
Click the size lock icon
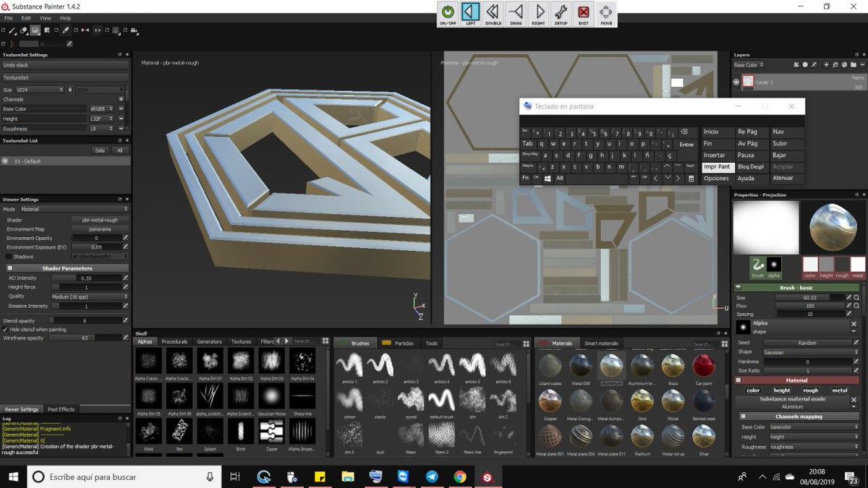point(69,90)
